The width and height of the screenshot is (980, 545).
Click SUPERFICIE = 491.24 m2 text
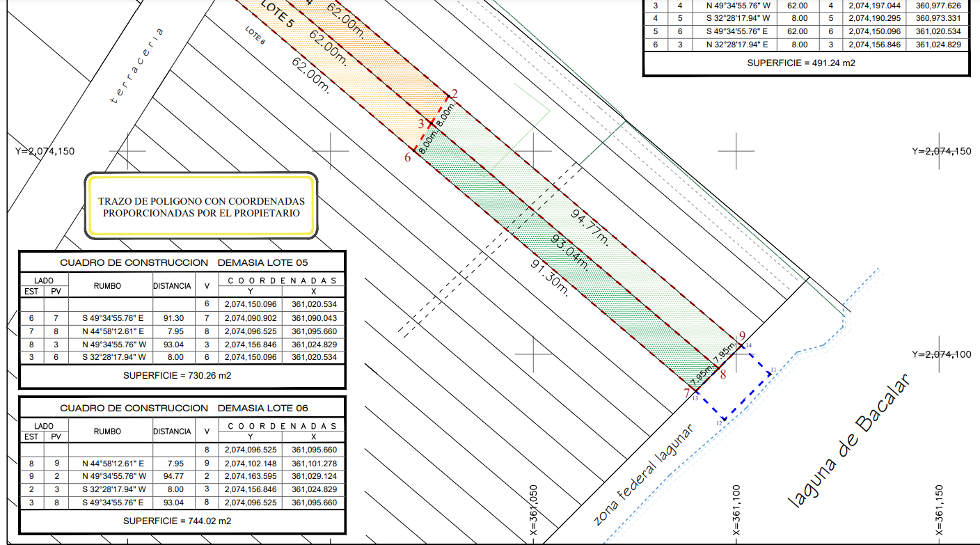[x=801, y=63]
